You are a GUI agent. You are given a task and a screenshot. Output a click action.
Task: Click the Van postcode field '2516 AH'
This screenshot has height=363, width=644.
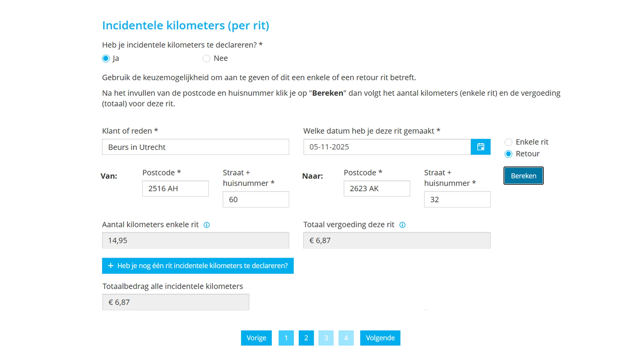tap(175, 189)
